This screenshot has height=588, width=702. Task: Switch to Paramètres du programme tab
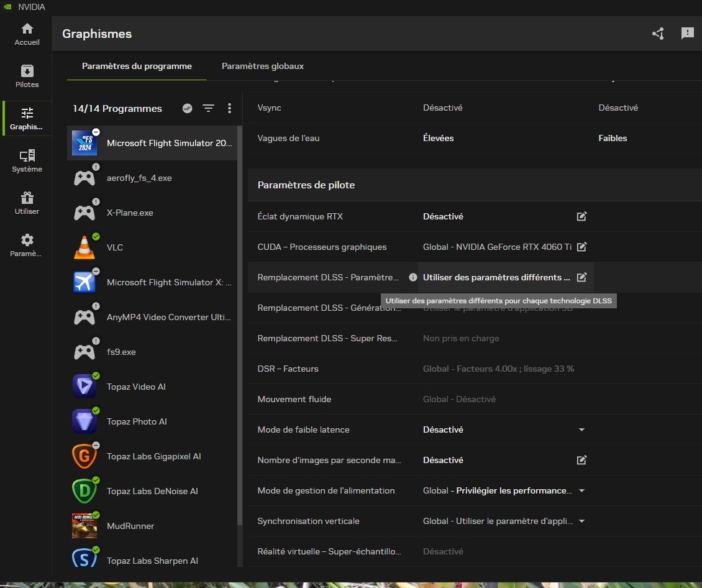coord(137,66)
